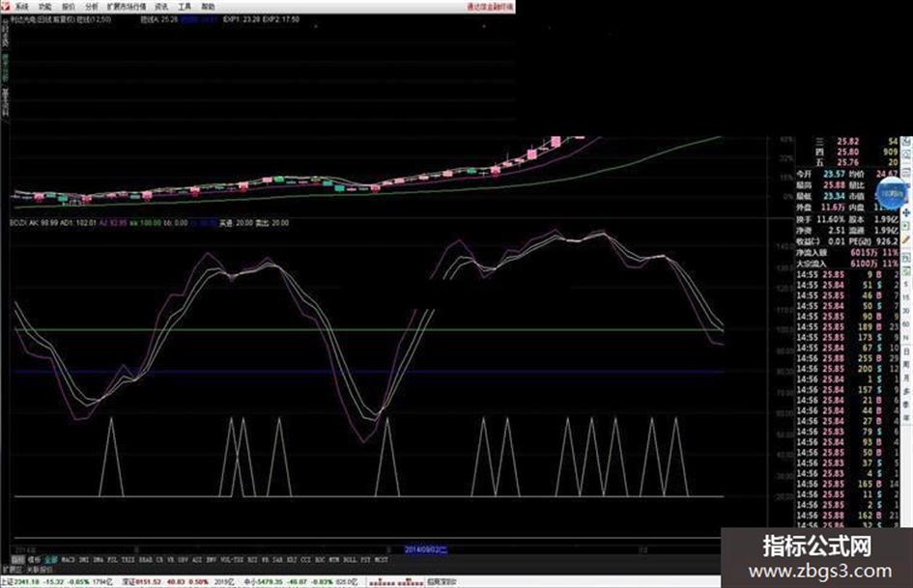
Task: Switch to the 技术分析 vertical side tab
Action: [5, 69]
